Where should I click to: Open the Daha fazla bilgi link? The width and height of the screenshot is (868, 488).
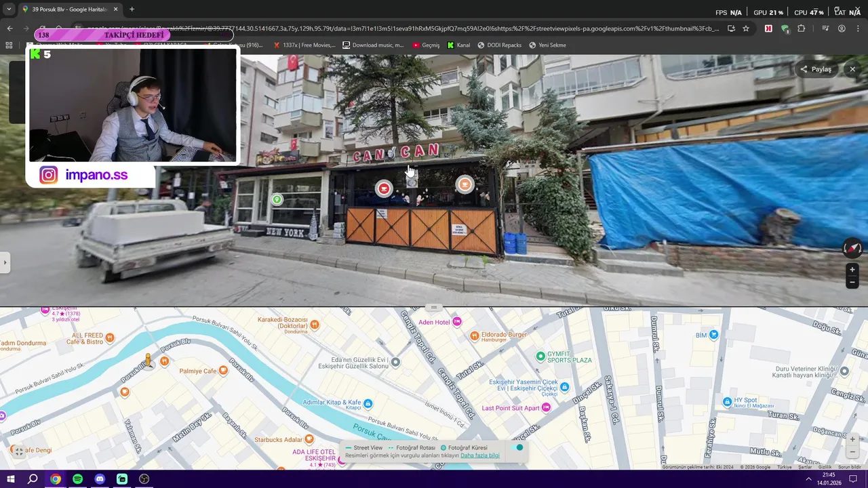pyautogui.click(x=479, y=455)
